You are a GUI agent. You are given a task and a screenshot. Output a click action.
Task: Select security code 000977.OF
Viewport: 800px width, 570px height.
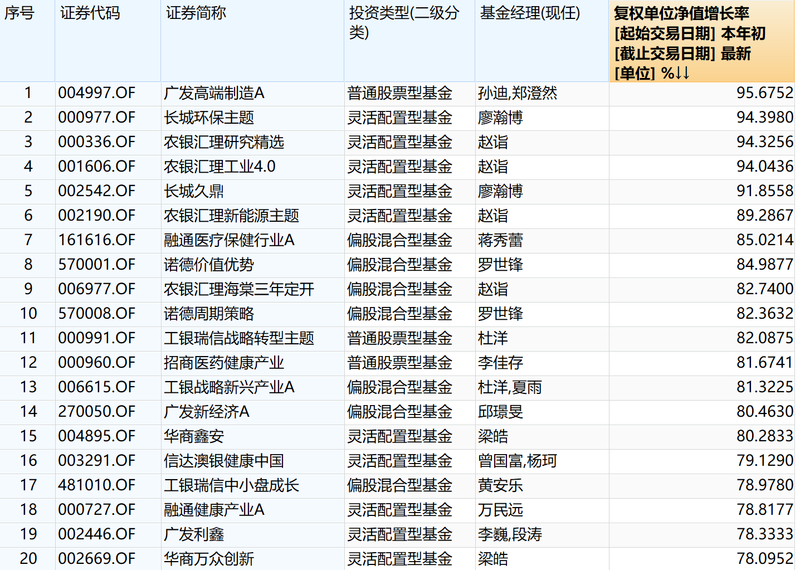[96, 118]
